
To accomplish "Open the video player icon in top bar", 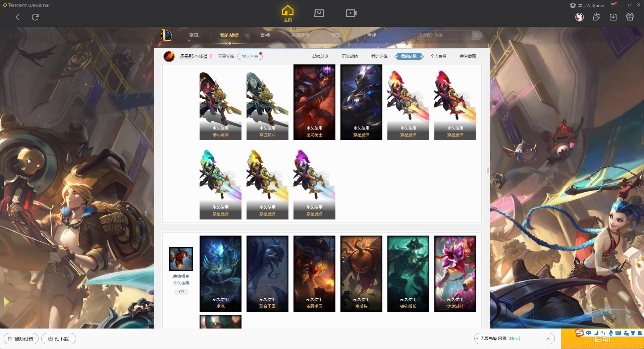I will [351, 13].
